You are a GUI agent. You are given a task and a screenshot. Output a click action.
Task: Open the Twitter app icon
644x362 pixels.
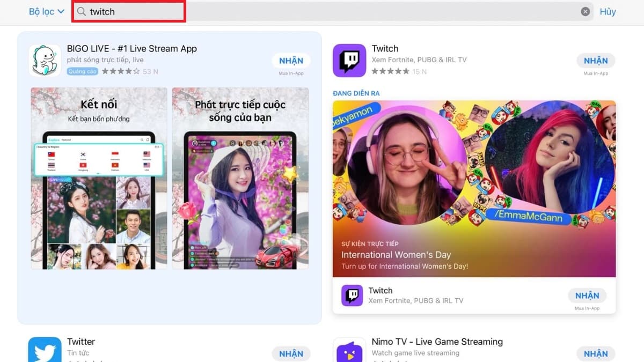pyautogui.click(x=45, y=350)
